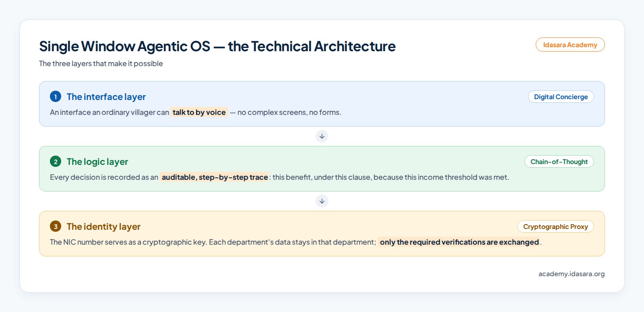This screenshot has height=312, width=644.
Task: Click the Idasara Academy badge
Action: 570,45
